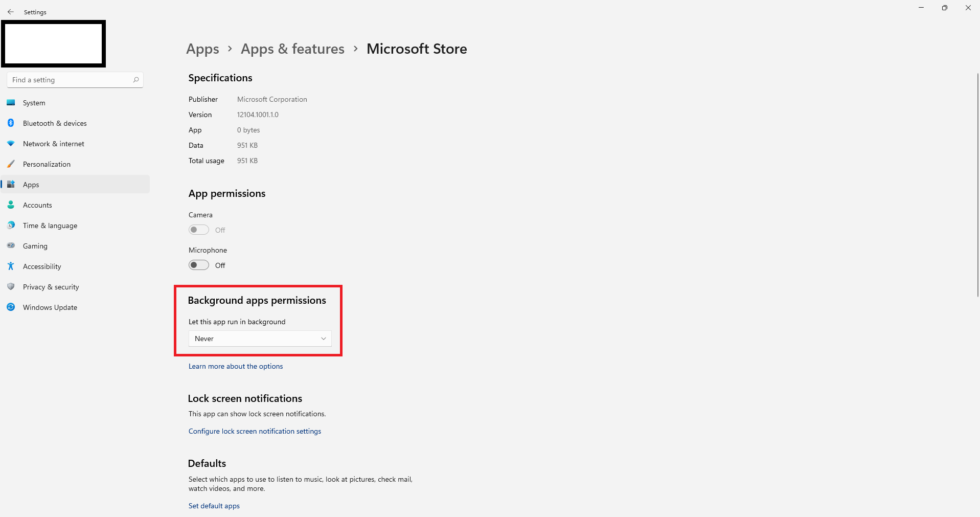Select Personalization in the sidebar
The width and height of the screenshot is (980, 517).
(x=76, y=164)
